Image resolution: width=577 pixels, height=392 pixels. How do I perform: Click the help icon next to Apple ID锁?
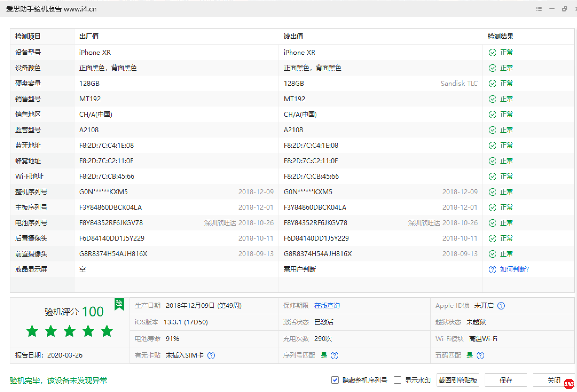(x=501, y=306)
